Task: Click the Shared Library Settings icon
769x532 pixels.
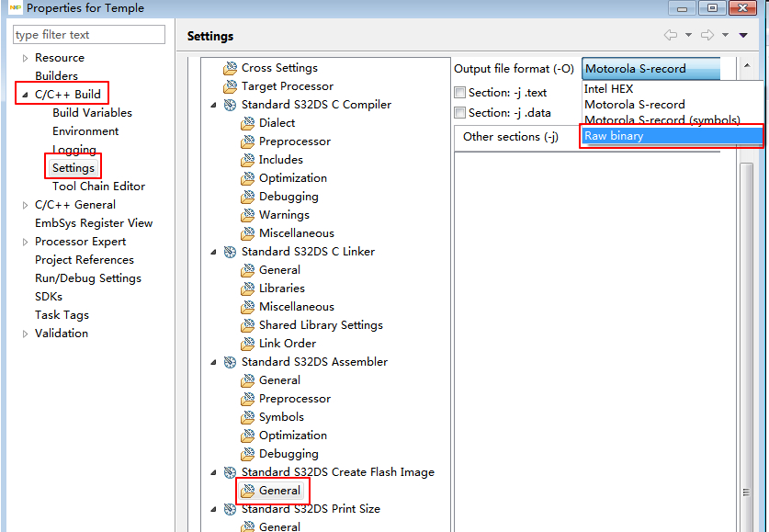Action: click(248, 325)
